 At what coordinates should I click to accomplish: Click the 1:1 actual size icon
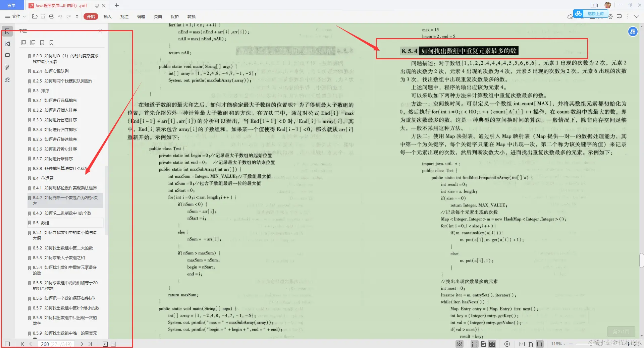[x=522, y=344]
